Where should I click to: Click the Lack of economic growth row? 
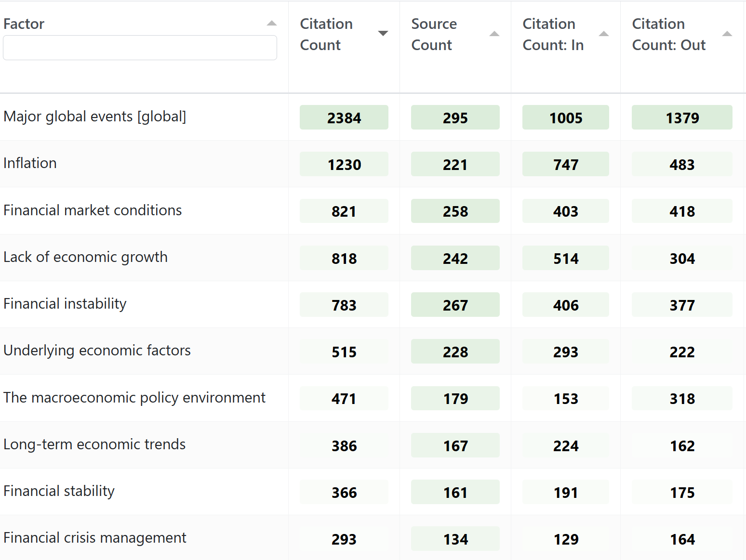click(85, 257)
